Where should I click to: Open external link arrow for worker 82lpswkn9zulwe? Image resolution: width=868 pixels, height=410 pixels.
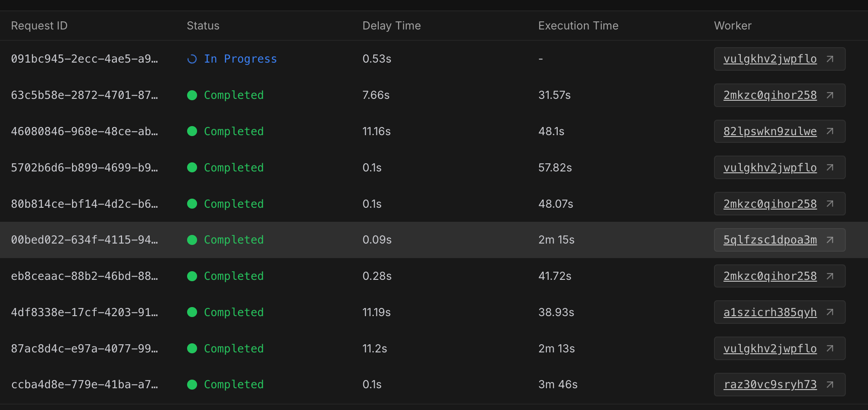point(830,131)
